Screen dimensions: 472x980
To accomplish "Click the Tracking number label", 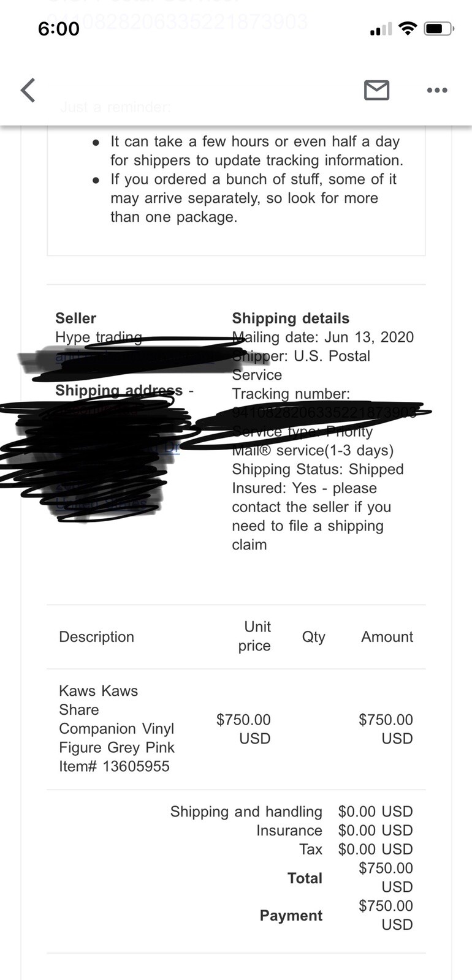I will 291,394.
